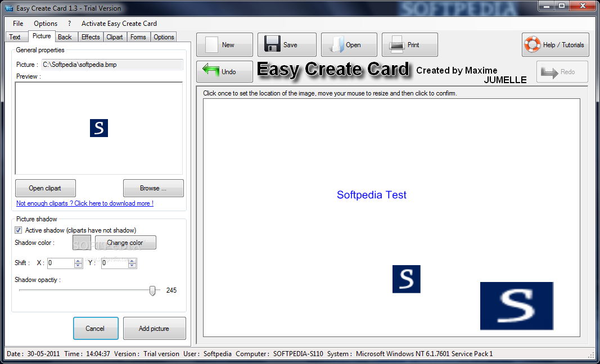Image resolution: width=600 pixels, height=364 pixels.
Task: Click the shadow opacity value 245
Action: 172,290
